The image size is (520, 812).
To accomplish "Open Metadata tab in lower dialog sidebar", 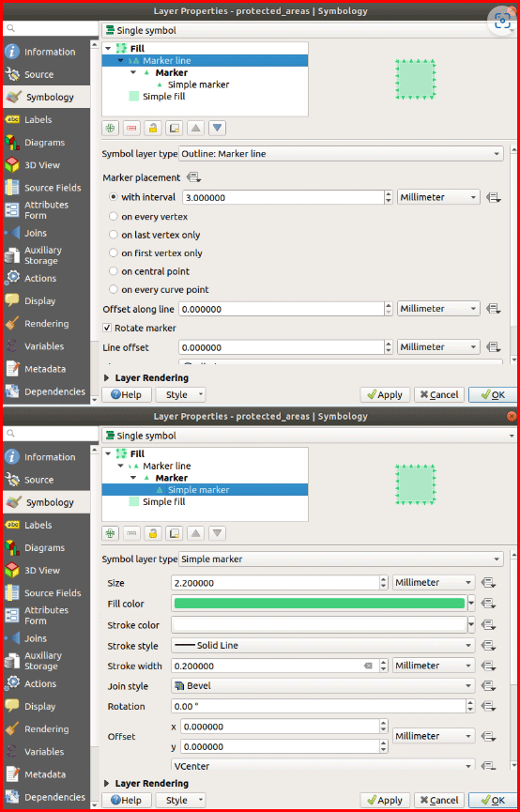I will (46, 774).
